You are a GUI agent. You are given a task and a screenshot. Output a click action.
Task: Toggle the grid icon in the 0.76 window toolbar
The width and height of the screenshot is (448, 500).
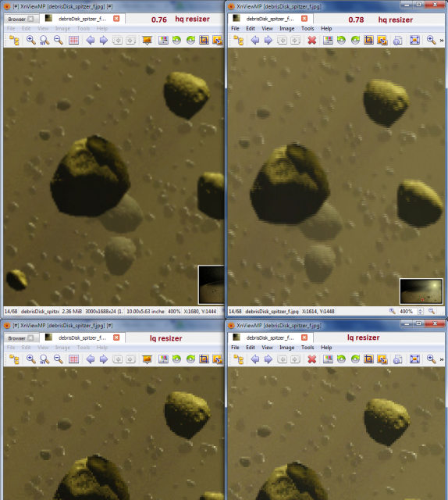click(x=73, y=40)
